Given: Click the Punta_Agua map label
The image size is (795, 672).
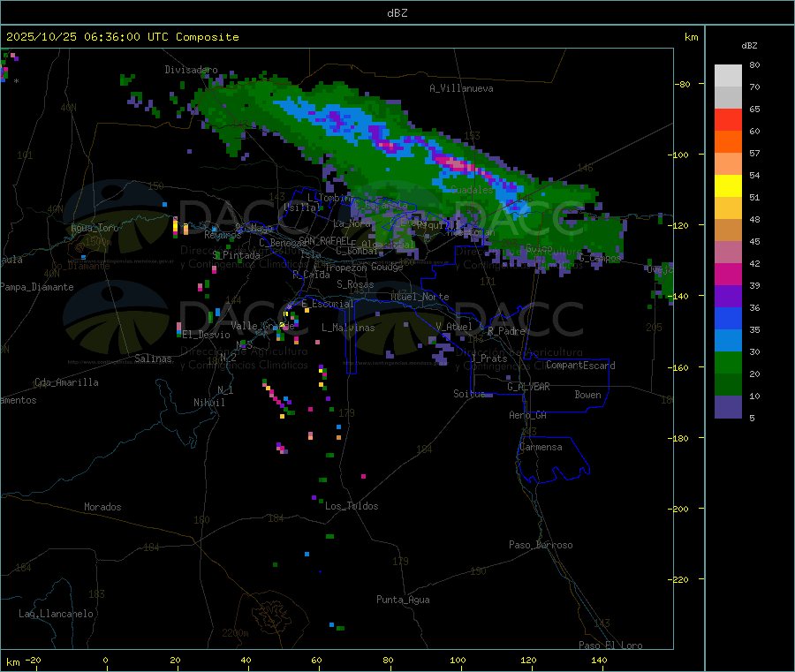Looking at the screenshot, I should pyautogui.click(x=403, y=600).
